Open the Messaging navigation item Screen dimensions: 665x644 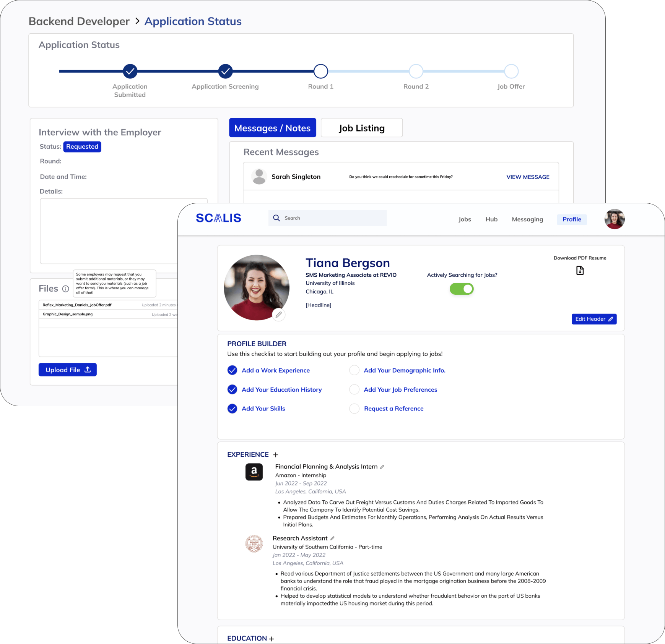coord(527,219)
